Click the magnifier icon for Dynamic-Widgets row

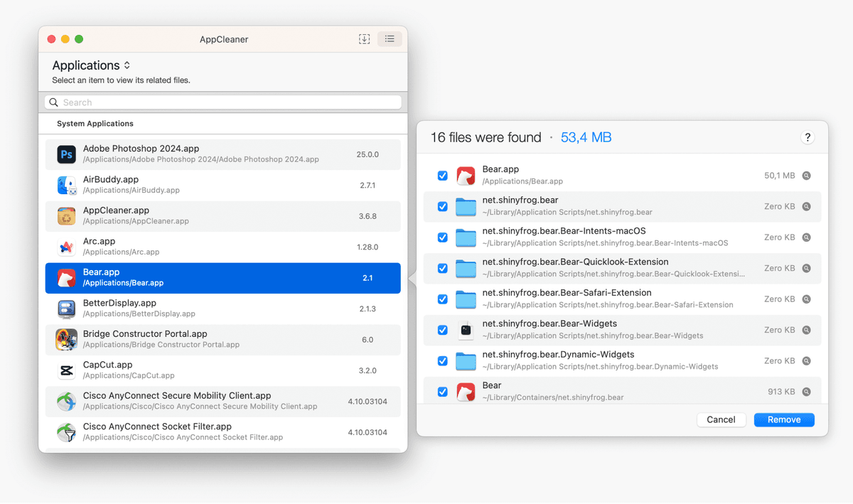coord(806,361)
